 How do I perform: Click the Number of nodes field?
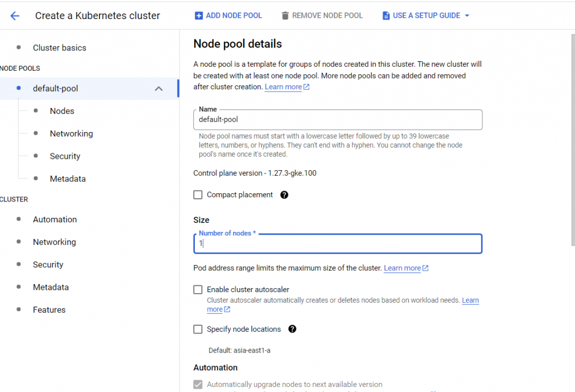[x=337, y=244]
